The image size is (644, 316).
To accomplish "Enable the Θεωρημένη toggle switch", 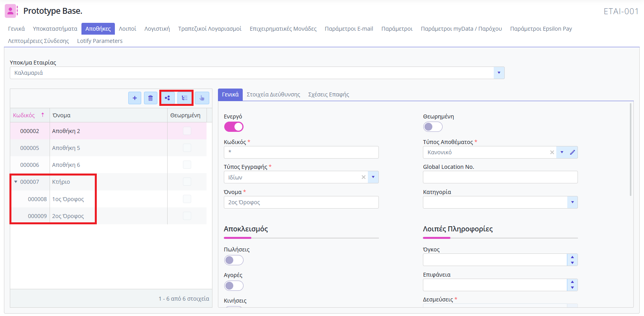I will 433,127.
